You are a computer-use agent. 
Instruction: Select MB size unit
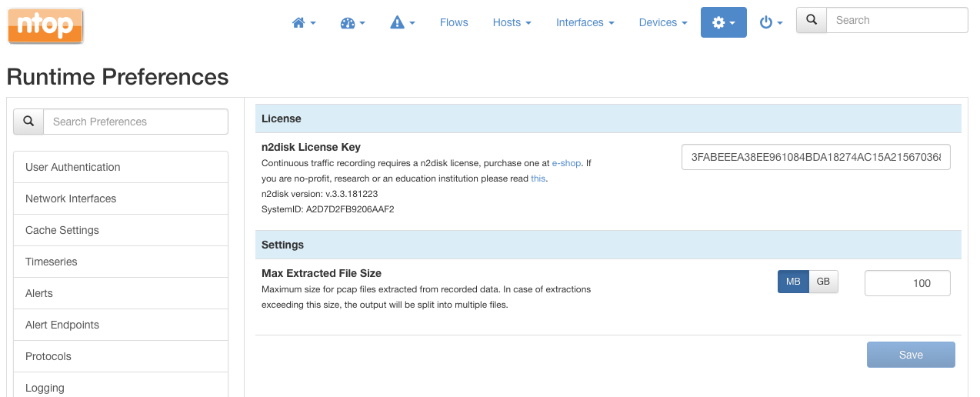(x=793, y=282)
